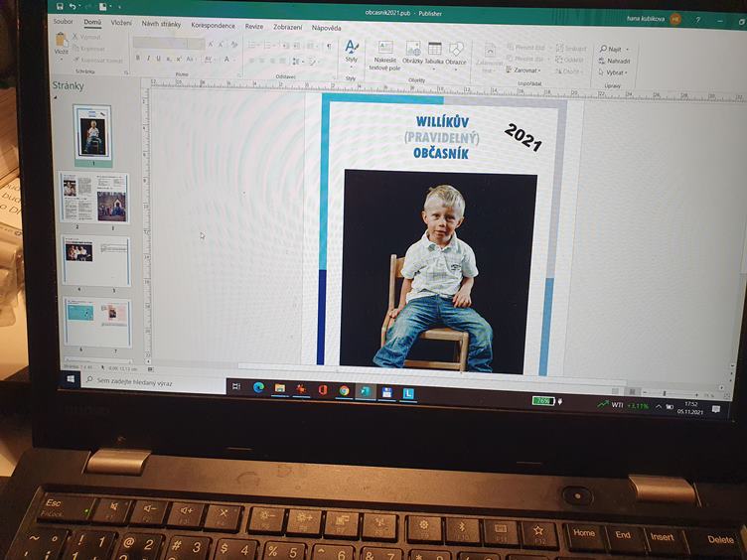Toggle underline formatting U
The width and height of the screenshot is (747, 560).
pyautogui.click(x=158, y=59)
